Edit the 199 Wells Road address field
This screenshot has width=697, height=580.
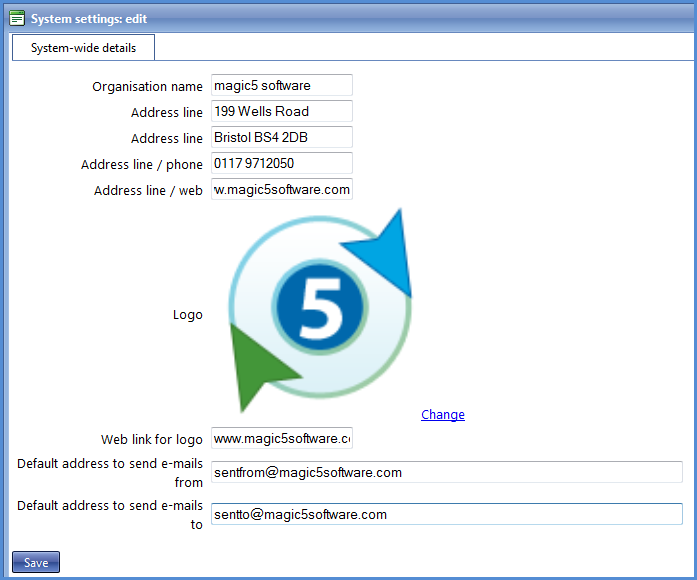point(282,111)
